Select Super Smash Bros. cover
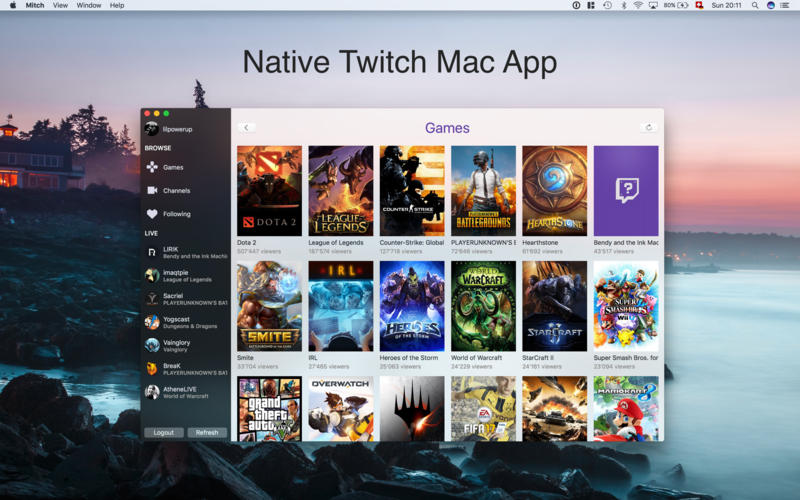 point(626,306)
